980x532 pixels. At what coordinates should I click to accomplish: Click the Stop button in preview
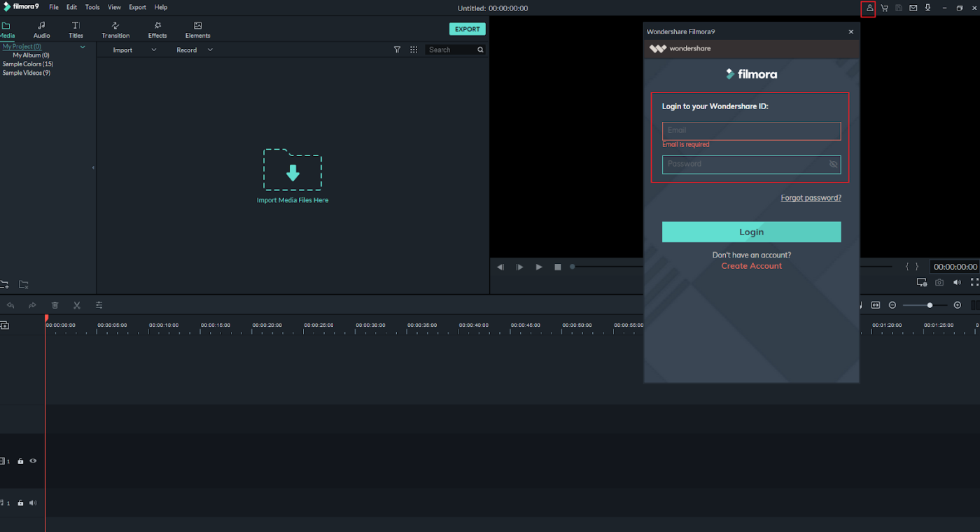tap(558, 267)
